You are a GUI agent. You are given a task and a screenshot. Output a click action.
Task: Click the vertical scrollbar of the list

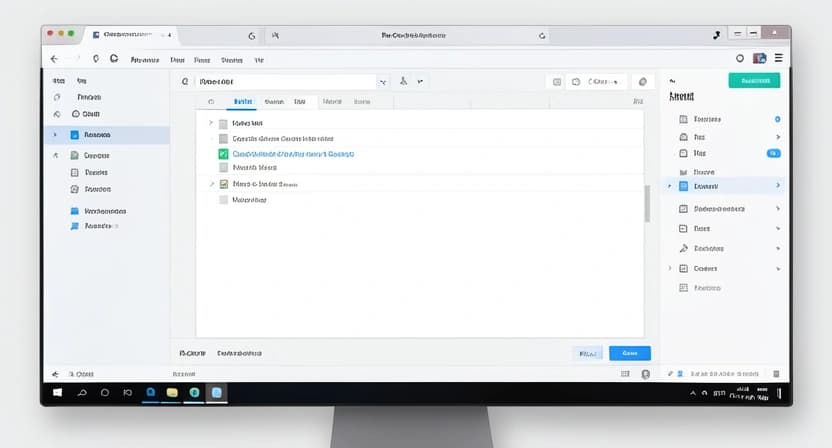tap(647, 204)
